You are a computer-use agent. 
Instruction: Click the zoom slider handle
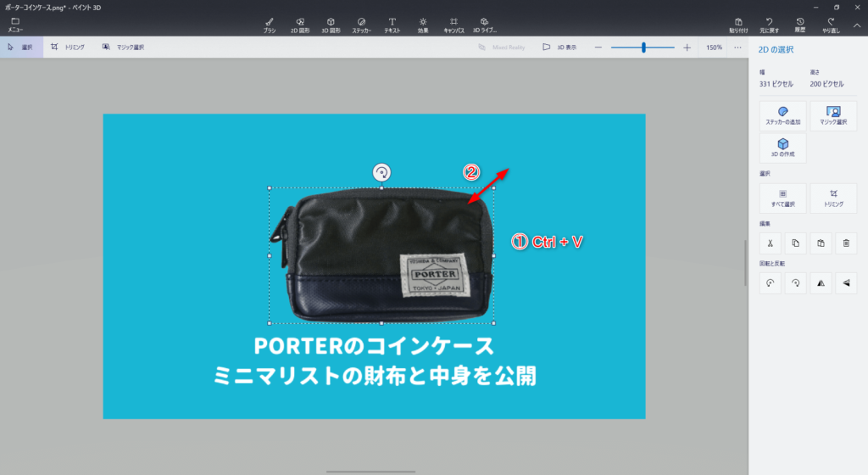click(x=643, y=47)
